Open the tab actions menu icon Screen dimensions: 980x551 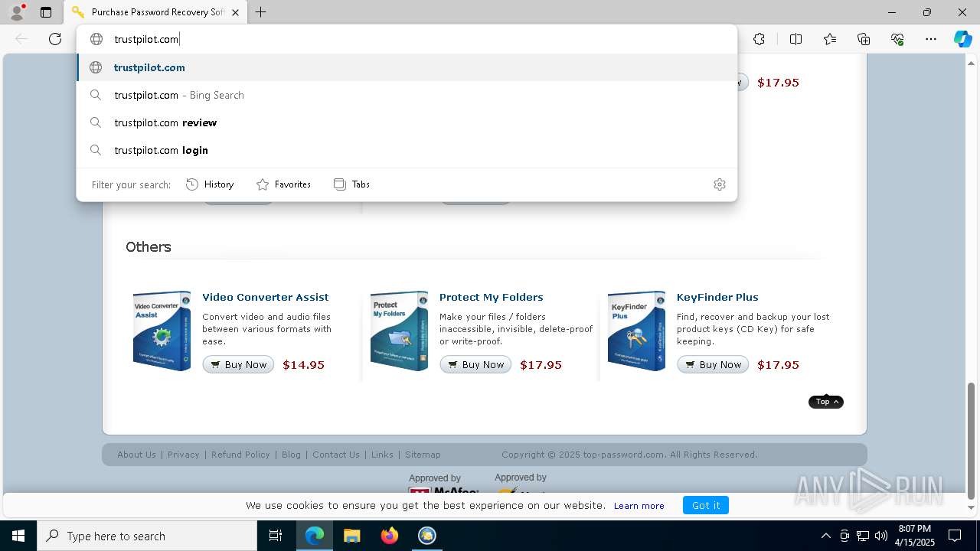click(46, 12)
